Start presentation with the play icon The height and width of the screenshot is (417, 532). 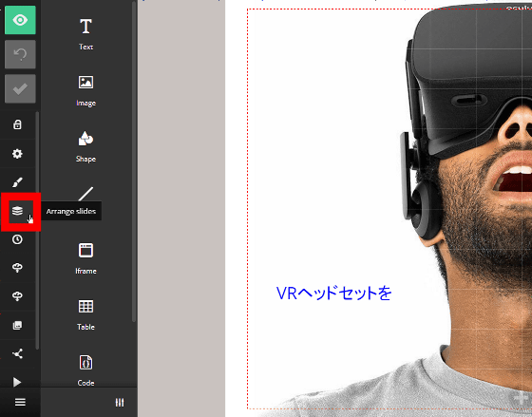pos(17,383)
